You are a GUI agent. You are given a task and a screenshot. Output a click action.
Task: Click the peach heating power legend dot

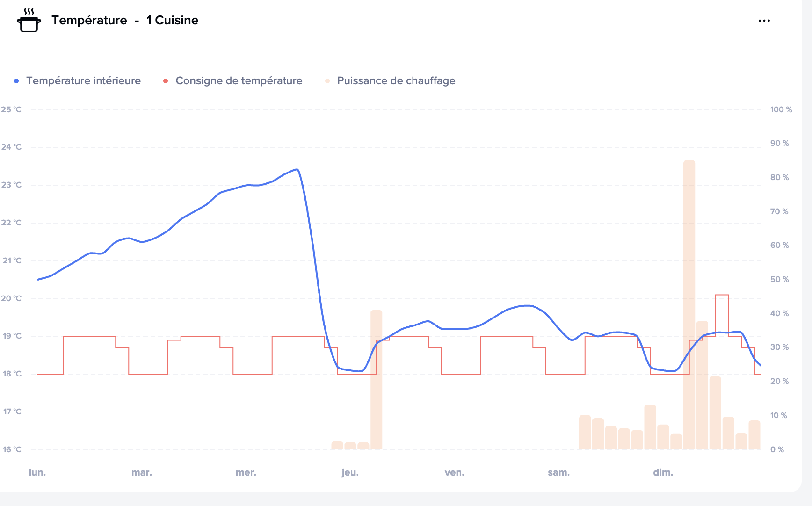point(327,81)
